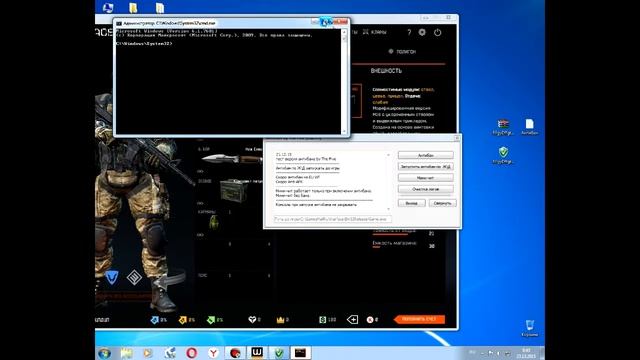Open the Windows Start button
640x360 pixels.
tap(104, 353)
